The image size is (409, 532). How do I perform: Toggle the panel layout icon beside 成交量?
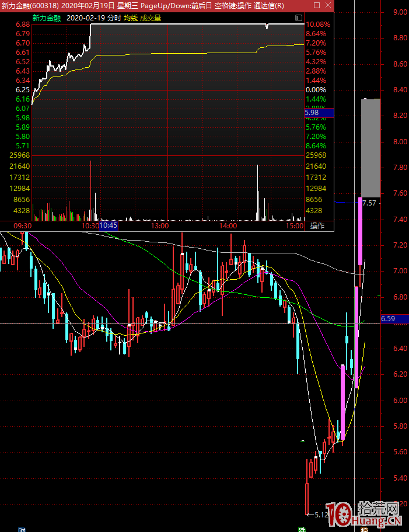click(x=299, y=18)
